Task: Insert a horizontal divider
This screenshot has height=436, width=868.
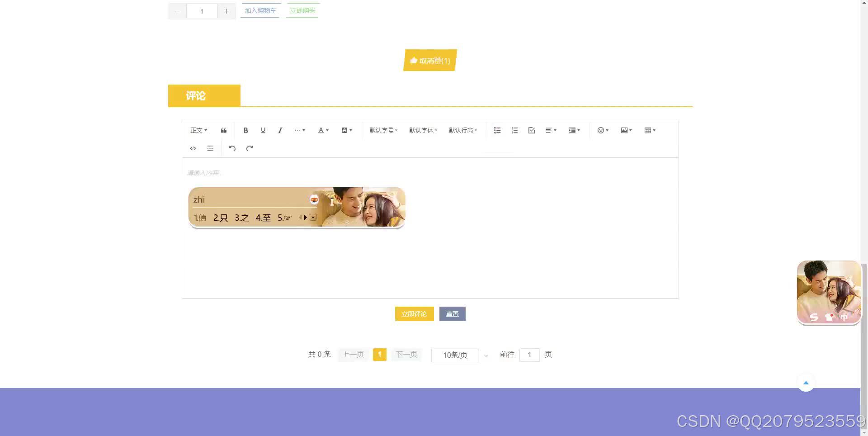Action: [210, 148]
